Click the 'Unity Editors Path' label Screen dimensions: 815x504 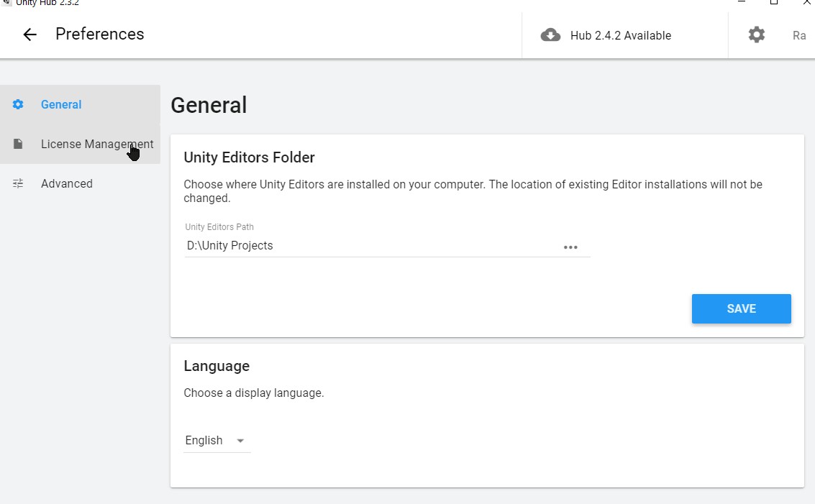point(219,227)
